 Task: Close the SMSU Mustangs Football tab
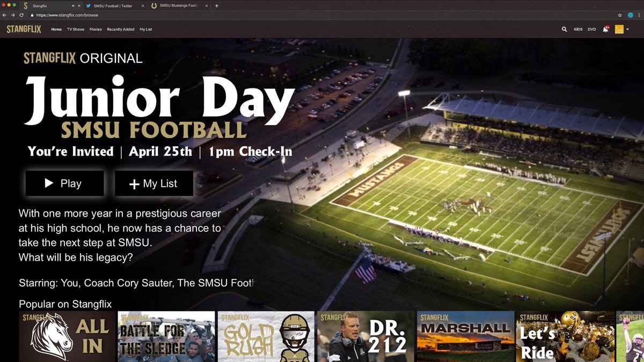pyautogui.click(x=207, y=6)
